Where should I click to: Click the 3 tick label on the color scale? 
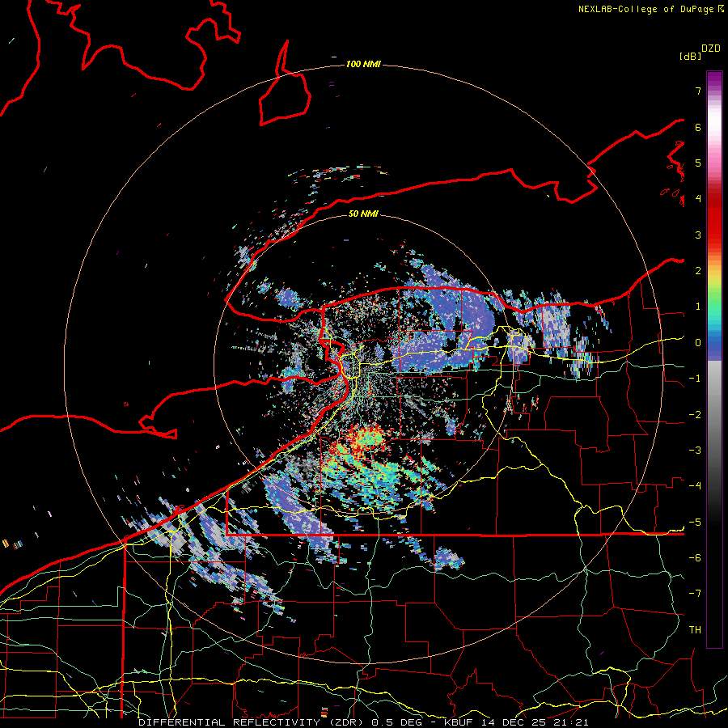click(698, 235)
